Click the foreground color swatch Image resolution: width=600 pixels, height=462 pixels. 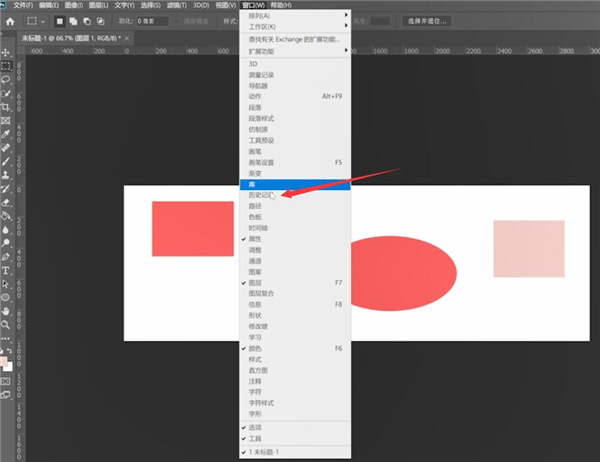tap(3, 361)
